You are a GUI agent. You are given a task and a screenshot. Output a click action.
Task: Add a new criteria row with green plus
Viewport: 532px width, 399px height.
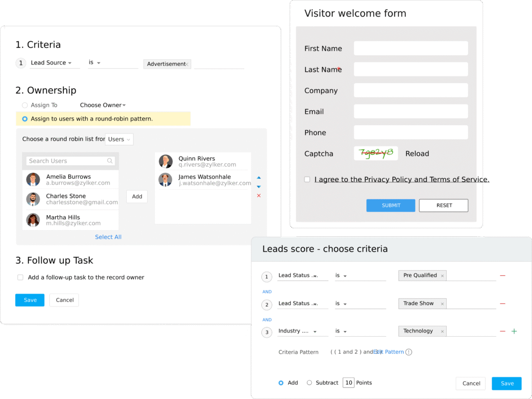(x=514, y=331)
